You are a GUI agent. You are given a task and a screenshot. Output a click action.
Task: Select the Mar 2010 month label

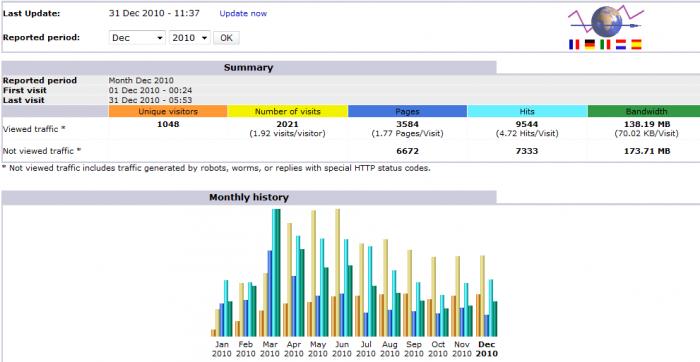coord(270,349)
